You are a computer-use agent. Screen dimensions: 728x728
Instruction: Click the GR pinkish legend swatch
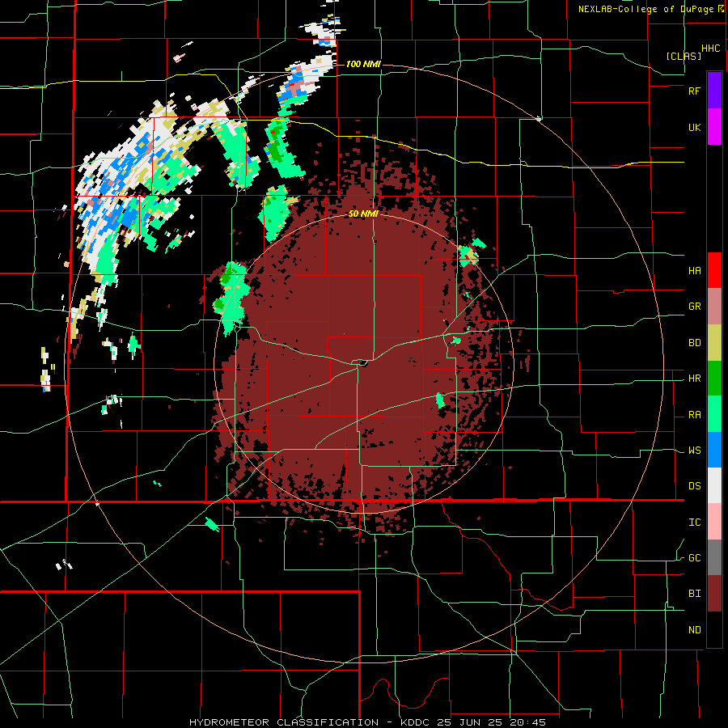point(714,306)
